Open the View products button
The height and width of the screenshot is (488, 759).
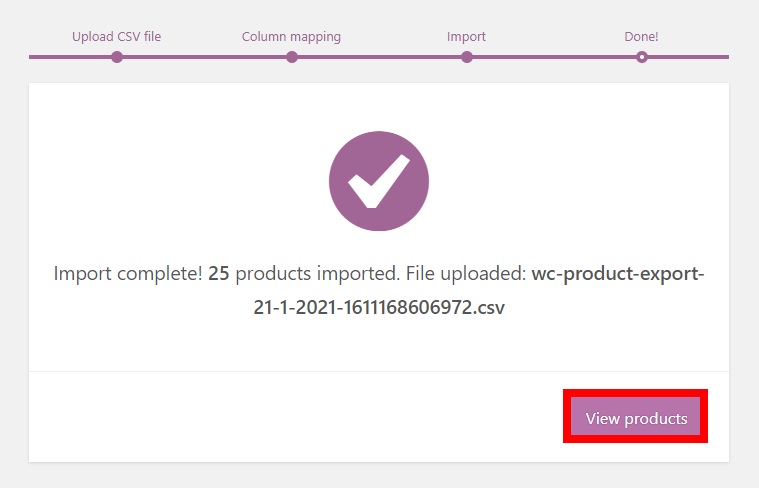tap(636, 418)
